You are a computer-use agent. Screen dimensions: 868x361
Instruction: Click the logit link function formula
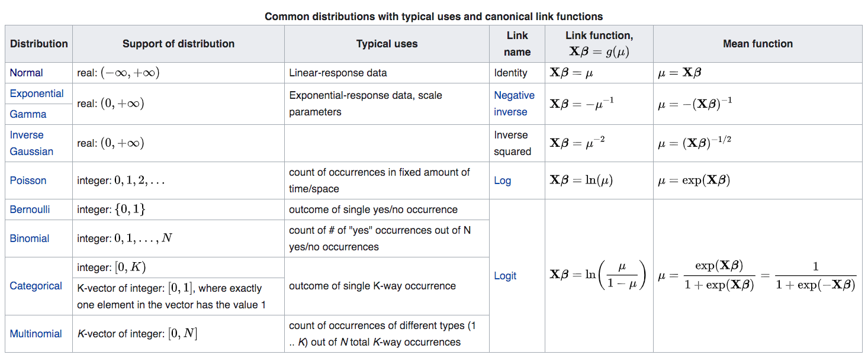(598, 275)
